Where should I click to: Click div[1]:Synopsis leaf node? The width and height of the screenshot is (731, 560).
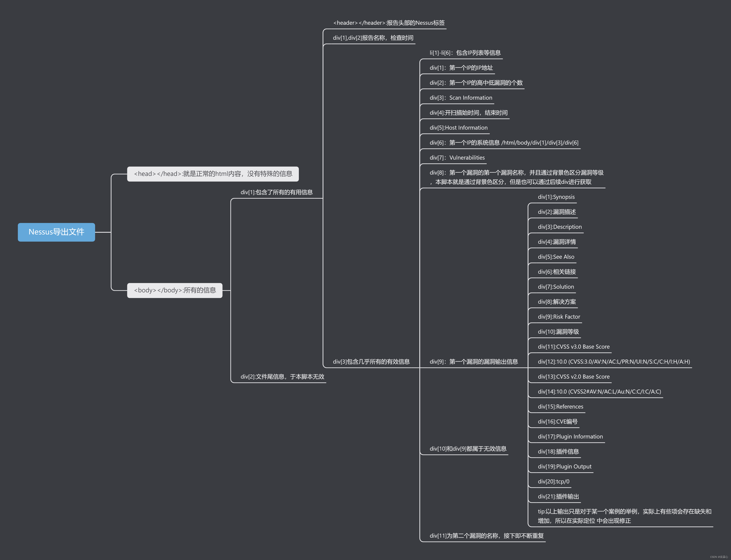tap(556, 197)
